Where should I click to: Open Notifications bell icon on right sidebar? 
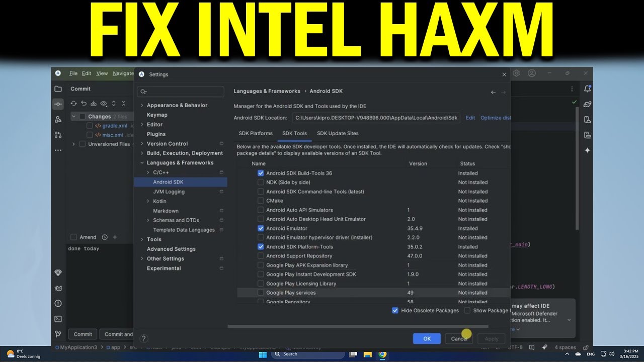[587, 89]
